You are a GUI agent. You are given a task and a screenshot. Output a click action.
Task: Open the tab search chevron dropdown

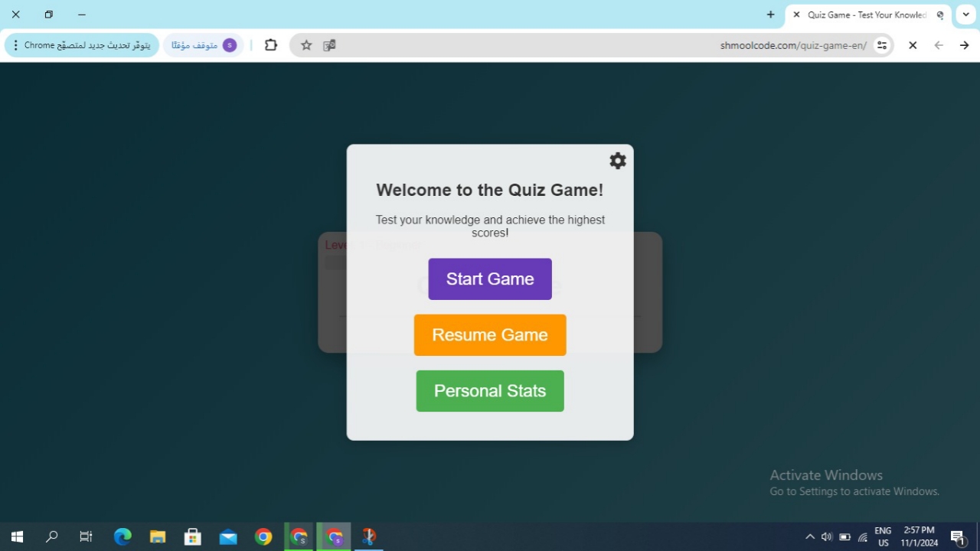pos(965,15)
